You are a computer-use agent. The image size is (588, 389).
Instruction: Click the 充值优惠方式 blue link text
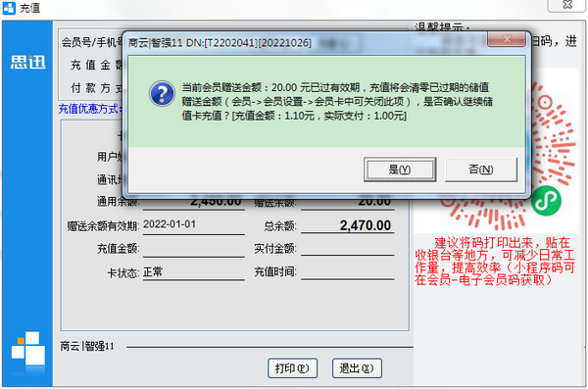click(x=90, y=109)
